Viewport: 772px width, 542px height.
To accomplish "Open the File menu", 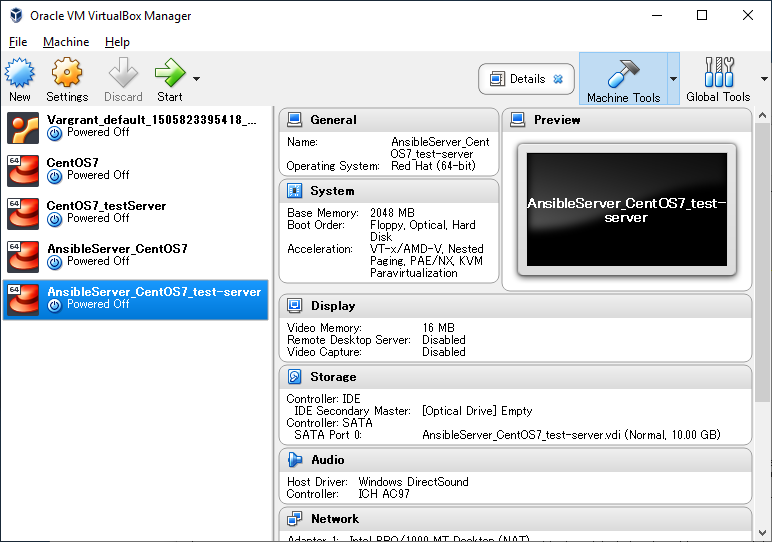I will coord(18,42).
